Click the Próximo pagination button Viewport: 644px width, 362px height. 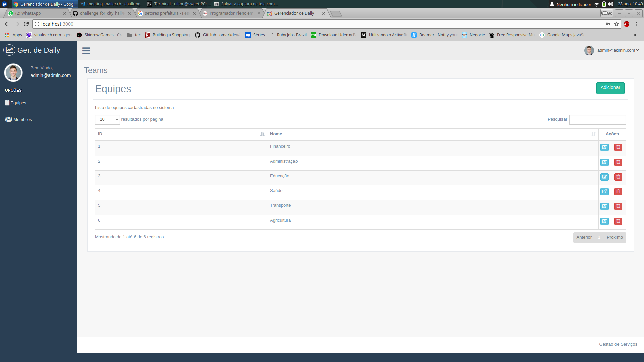[615, 237]
